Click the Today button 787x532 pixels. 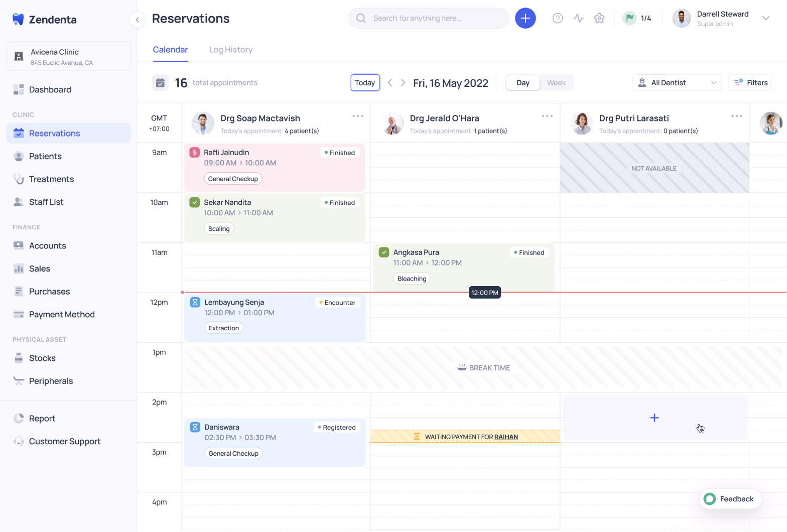click(365, 83)
